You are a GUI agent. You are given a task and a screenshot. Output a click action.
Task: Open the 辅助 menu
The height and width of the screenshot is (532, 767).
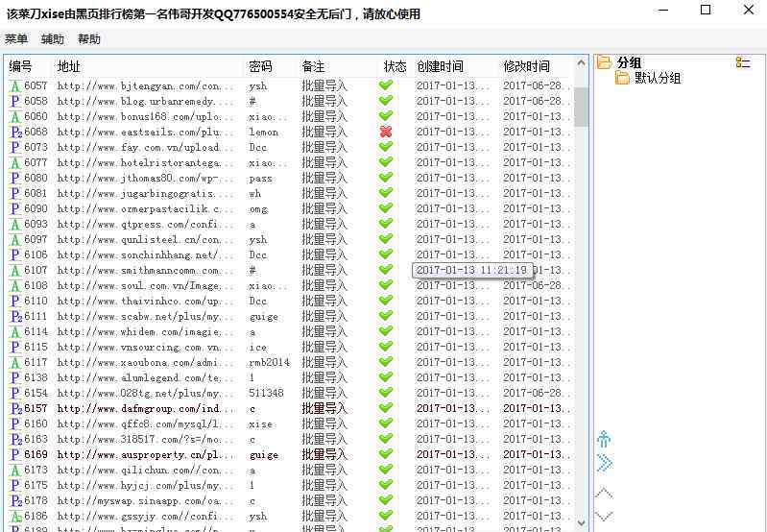[x=53, y=39]
